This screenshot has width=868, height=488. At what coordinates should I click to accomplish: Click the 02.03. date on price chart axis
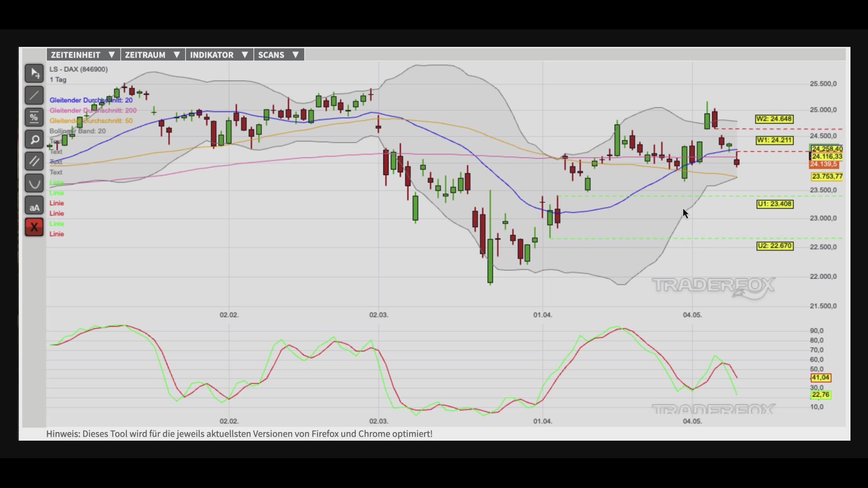click(378, 315)
